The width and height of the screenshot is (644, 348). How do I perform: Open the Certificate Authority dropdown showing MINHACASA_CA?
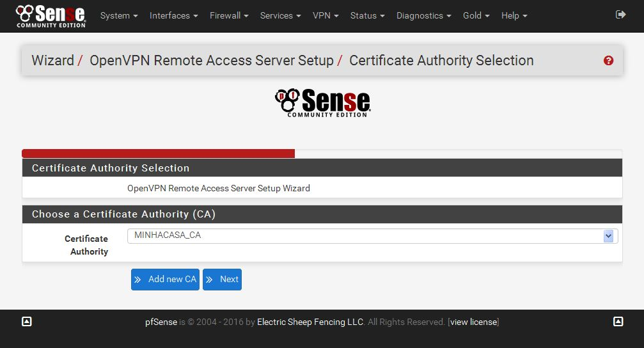pos(372,236)
